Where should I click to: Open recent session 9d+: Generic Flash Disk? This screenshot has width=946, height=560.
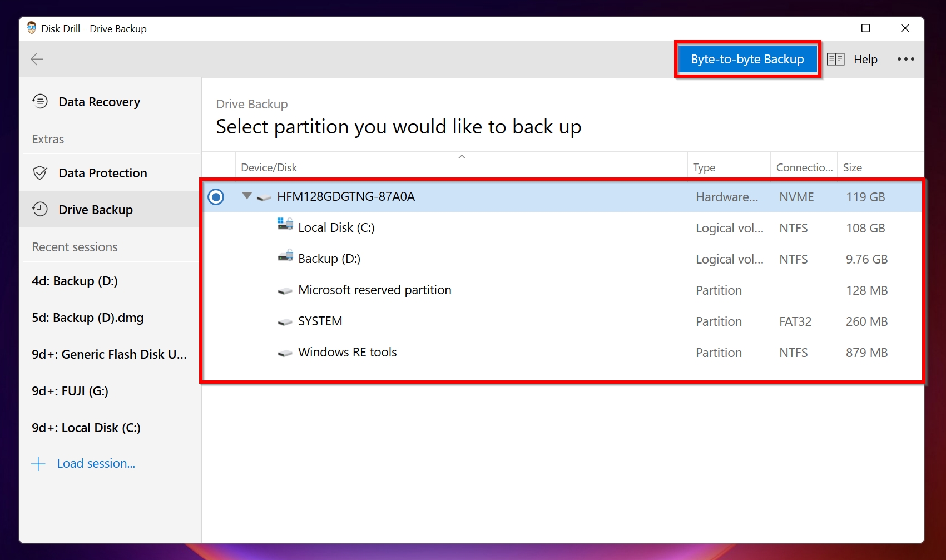coord(110,354)
